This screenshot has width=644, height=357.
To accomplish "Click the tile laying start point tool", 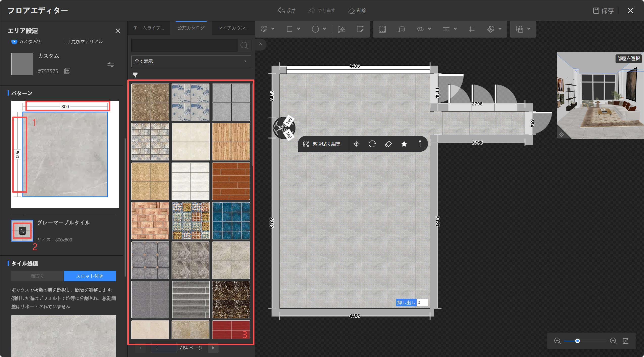I will pos(341,29).
